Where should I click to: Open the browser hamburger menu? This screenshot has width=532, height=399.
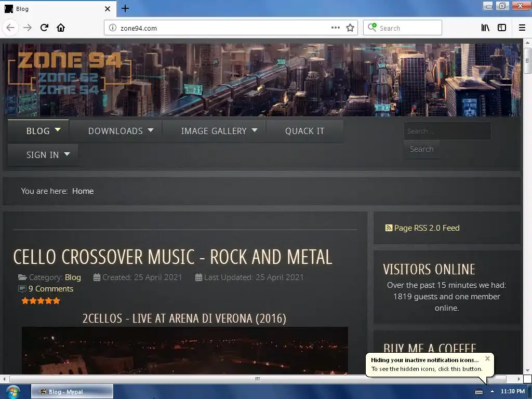(522, 28)
